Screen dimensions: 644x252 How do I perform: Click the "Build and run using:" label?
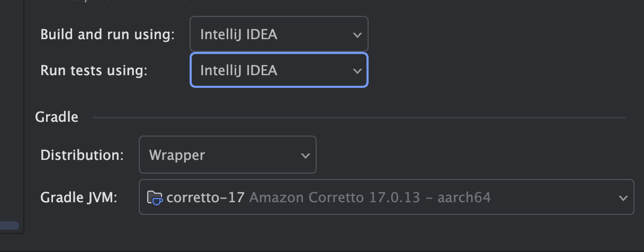108,34
